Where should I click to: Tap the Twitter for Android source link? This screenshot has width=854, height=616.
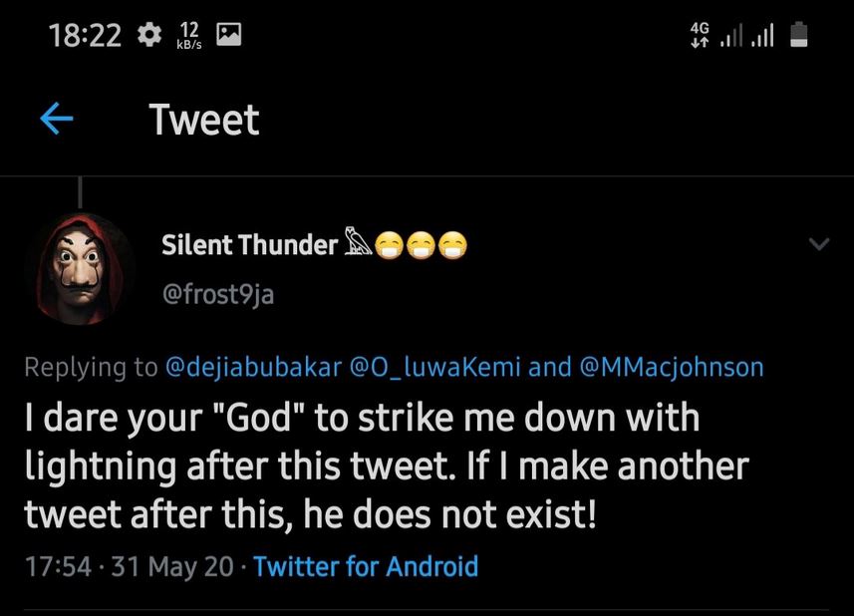click(366, 567)
